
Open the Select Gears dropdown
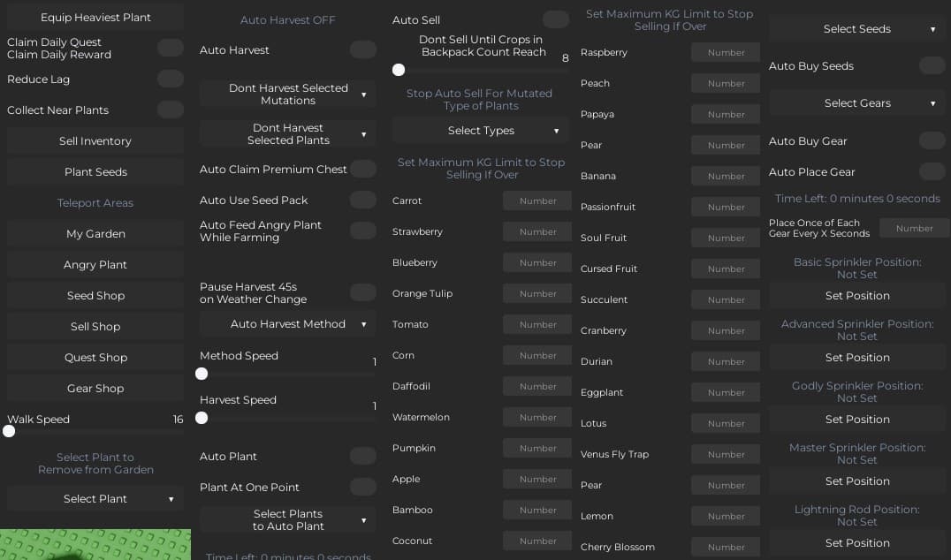pyautogui.click(x=856, y=102)
